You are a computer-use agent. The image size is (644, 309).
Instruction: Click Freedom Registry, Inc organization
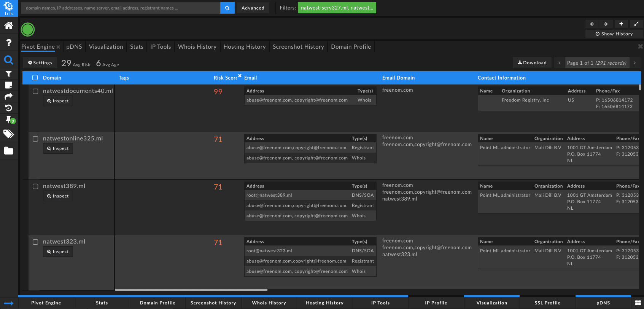[x=525, y=100]
